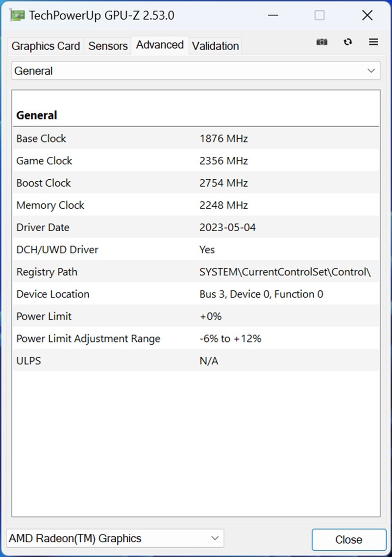The image size is (392, 557).
Task: Click the GPU-Z app icon in title bar
Action: [17, 15]
